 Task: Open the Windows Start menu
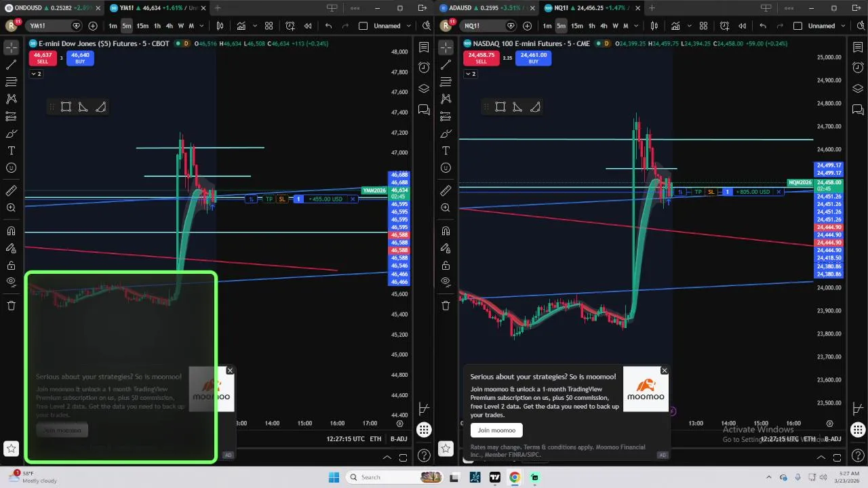point(334,477)
